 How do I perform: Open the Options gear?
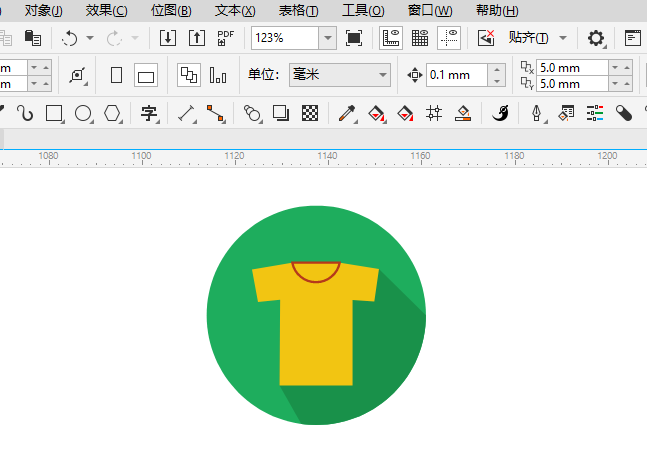click(596, 38)
